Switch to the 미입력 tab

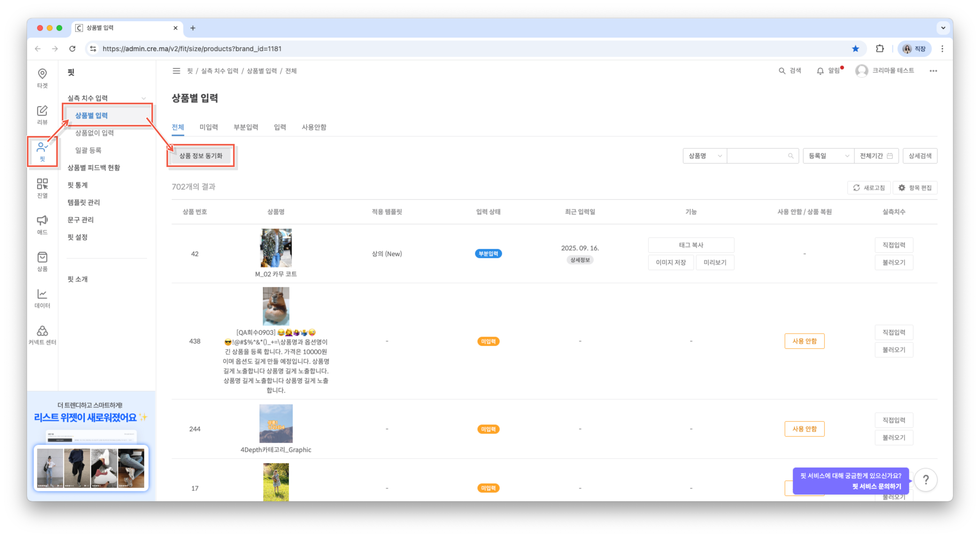tap(209, 127)
